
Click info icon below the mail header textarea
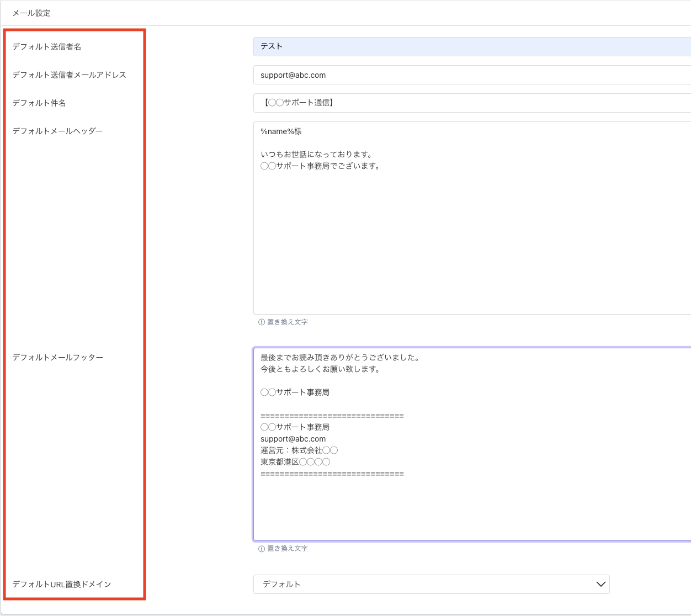click(262, 322)
